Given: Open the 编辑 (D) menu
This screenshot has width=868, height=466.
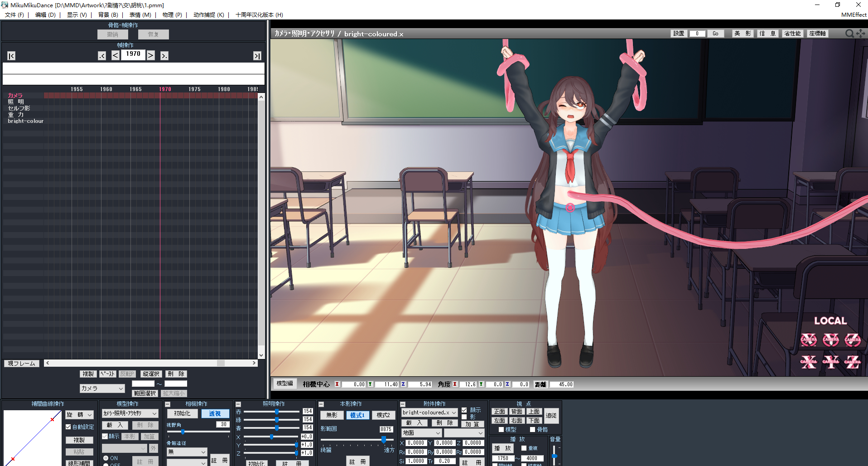Looking at the screenshot, I should pyautogui.click(x=45, y=15).
